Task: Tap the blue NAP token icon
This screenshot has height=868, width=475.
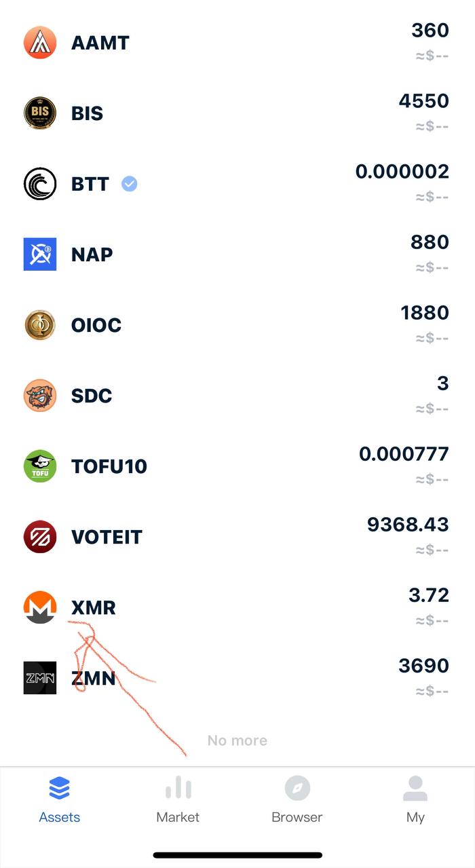Action: (x=40, y=254)
